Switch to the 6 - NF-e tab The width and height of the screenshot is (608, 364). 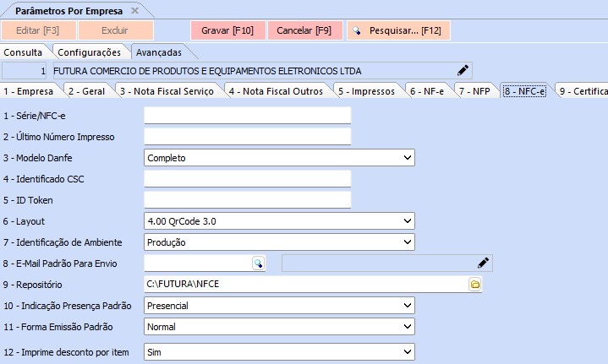pyautogui.click(x=426, y=90)
